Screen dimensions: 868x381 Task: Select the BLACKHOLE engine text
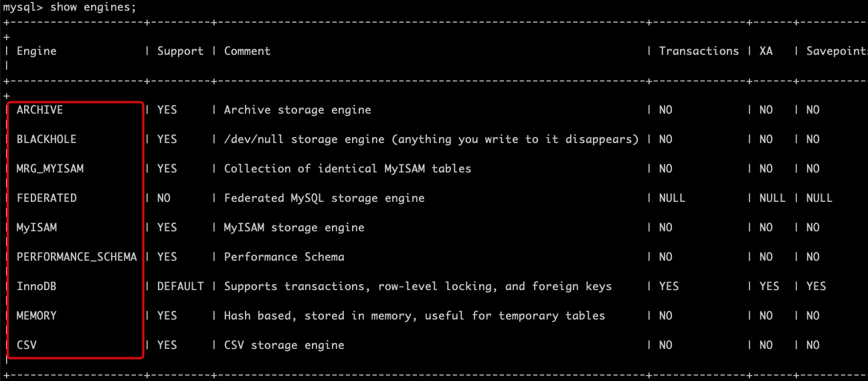46,139
